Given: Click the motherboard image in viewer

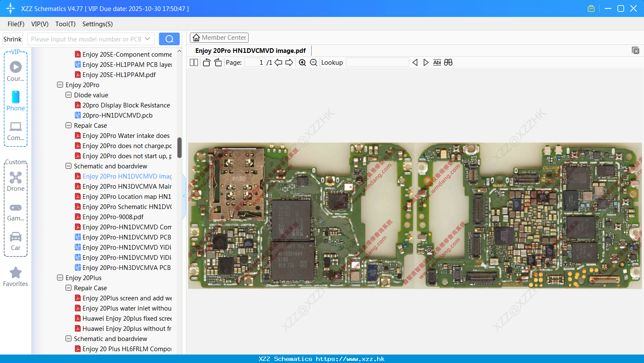Looking at the screenshot, I should (x=415, y=216).
